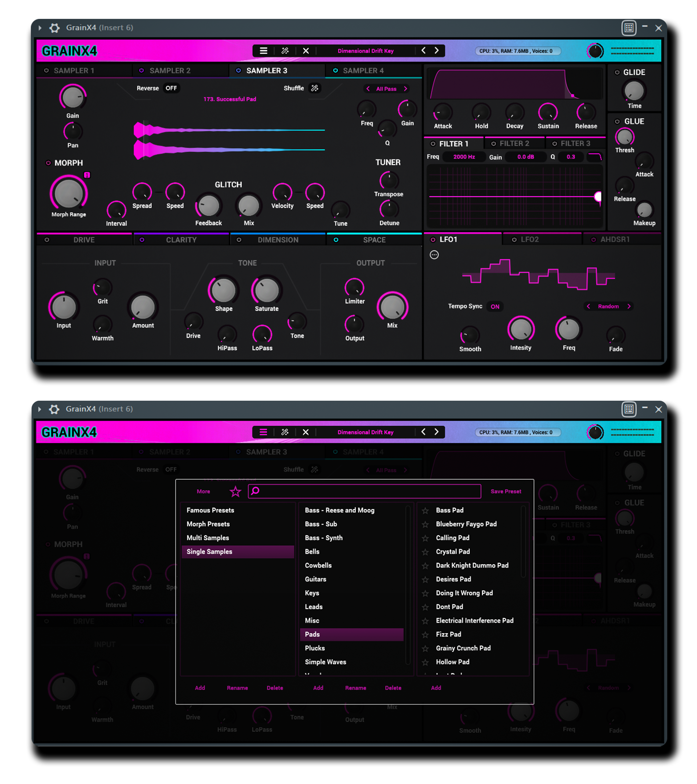The image size is (697, 784).
Task: Click the favorites star filter in browser
Action: [235, 491]
